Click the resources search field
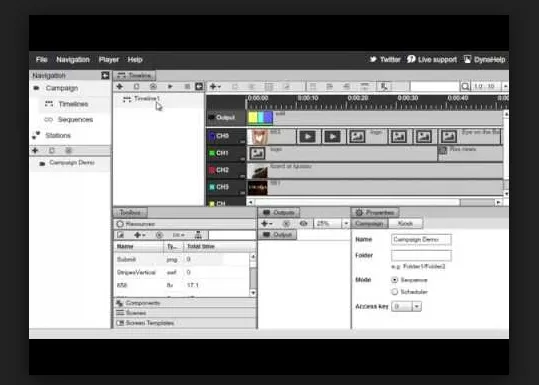This screenshot has height=385, width=539. [x=232, y=235]
